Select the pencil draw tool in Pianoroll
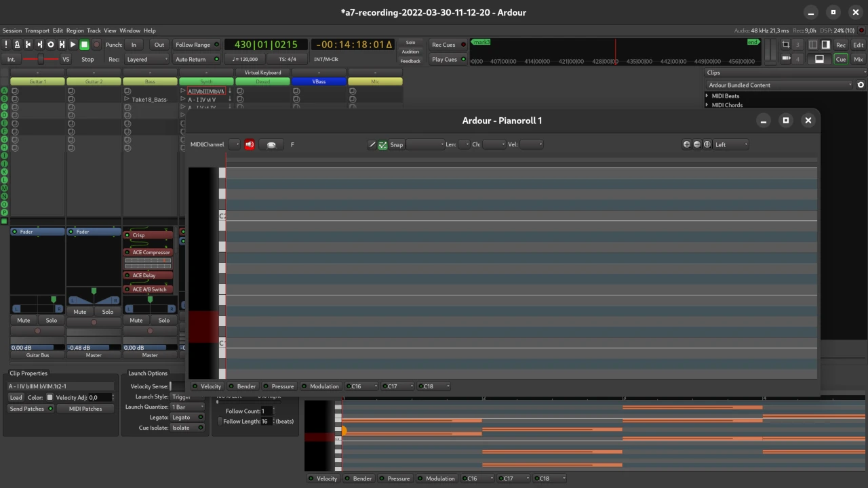This screenshot has height=488, width=868. (372, 144)
